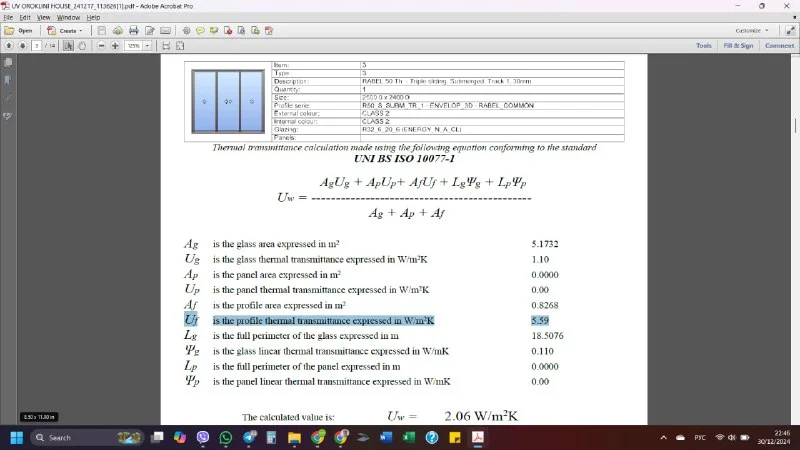Open the zoom percentage dropdown
Image resolution: width=800 pixels, height=450 pixels.
click(x=147, y=45)
